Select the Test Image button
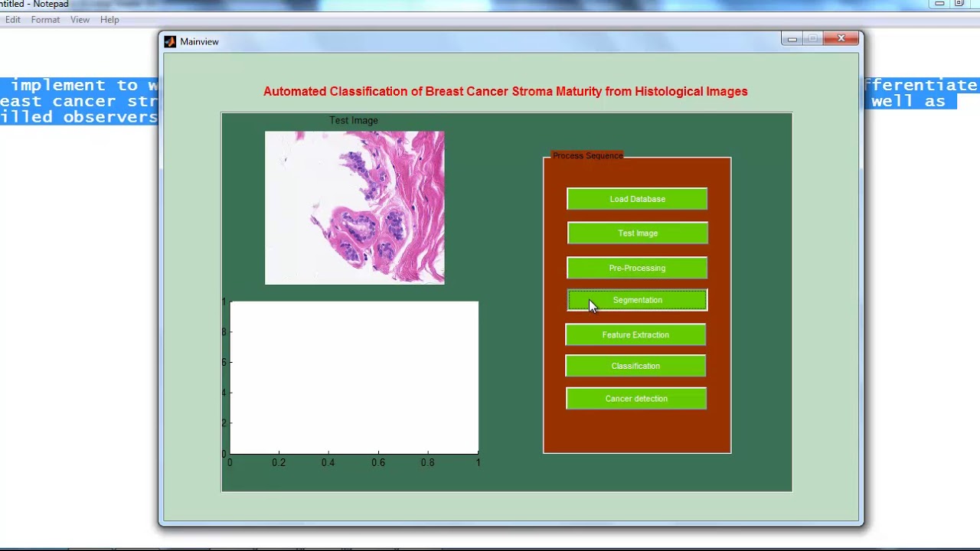 point(638,233)
